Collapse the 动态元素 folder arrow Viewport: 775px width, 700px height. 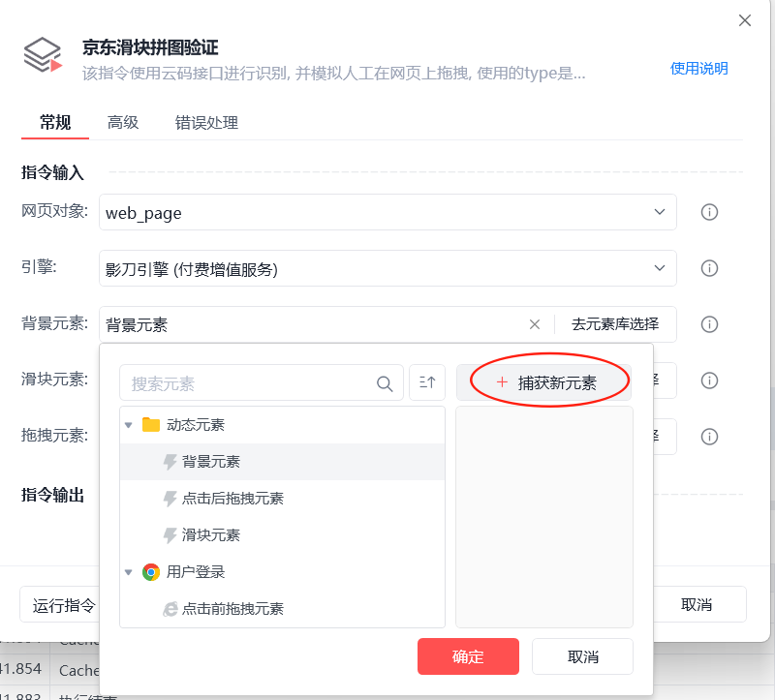pyautogui.click(x=129, y=425)
